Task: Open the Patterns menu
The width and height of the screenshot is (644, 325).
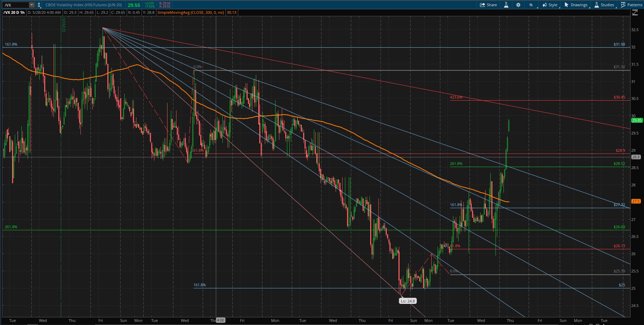Action: (x=632, y=5)
